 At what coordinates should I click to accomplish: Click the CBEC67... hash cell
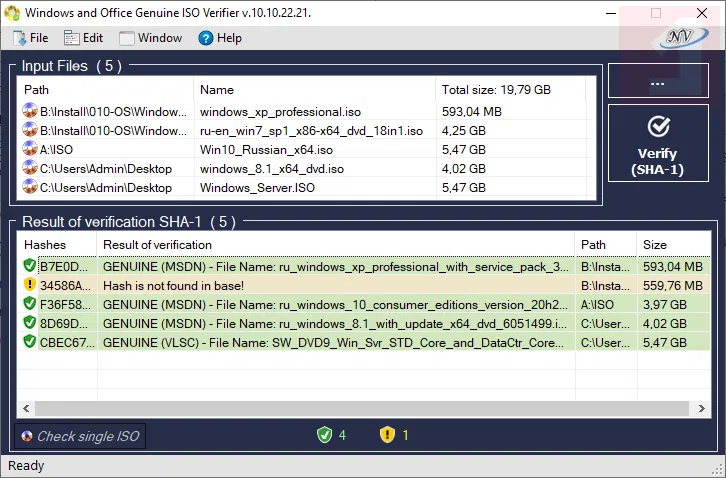(x=67, y=343)
